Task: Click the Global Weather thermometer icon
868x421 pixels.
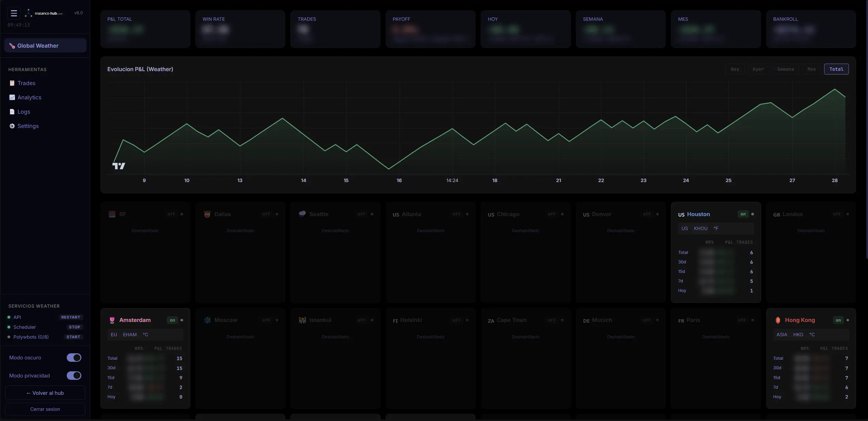Action: (12, 46)
